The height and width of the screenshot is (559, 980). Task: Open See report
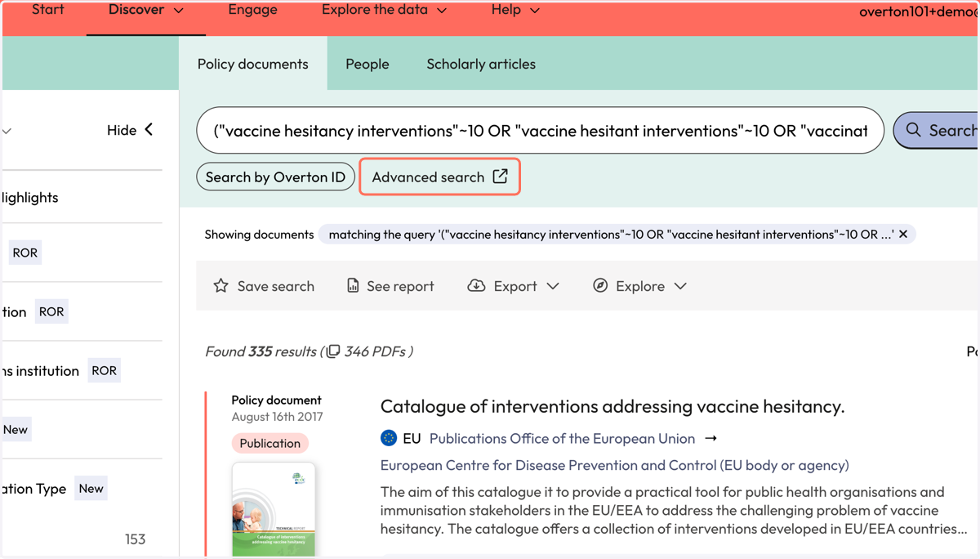[x=390, y=286]
